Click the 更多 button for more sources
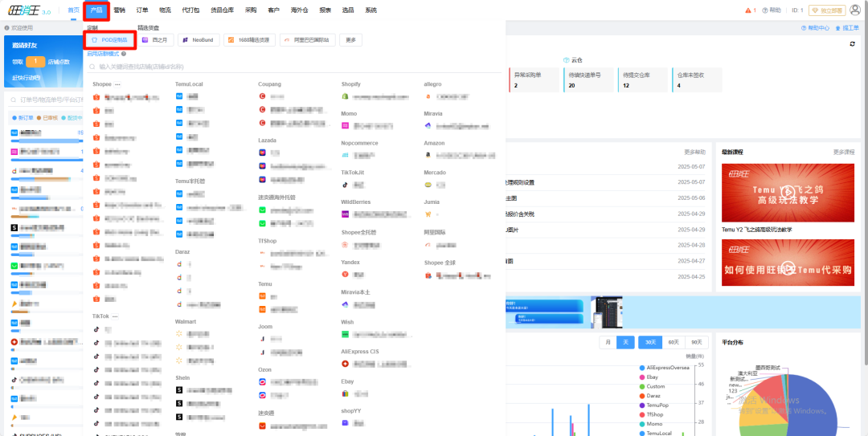868x436 pixels. tap(351, 40)
